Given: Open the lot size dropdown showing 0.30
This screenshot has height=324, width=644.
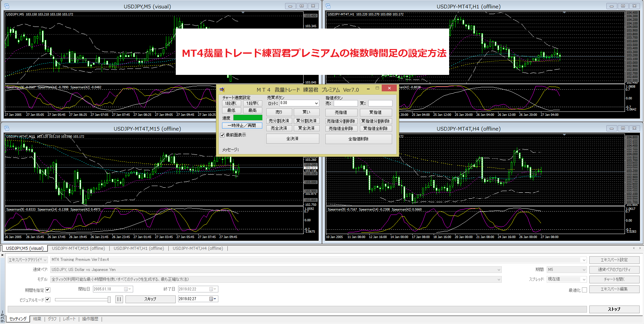Looking at the screenshot, I should click(x=316, y=103).
